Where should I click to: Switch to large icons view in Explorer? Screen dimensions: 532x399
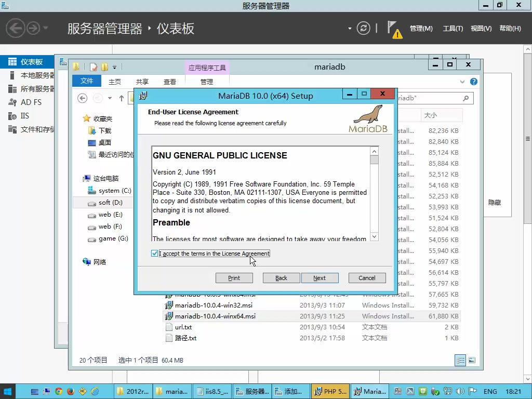pos(472,361)
